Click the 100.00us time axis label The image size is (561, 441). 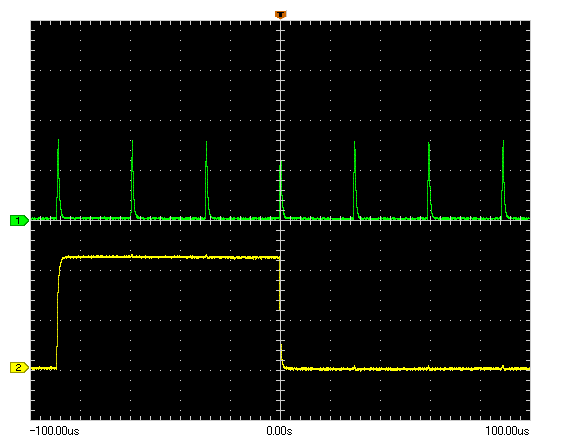coord(507,431)
